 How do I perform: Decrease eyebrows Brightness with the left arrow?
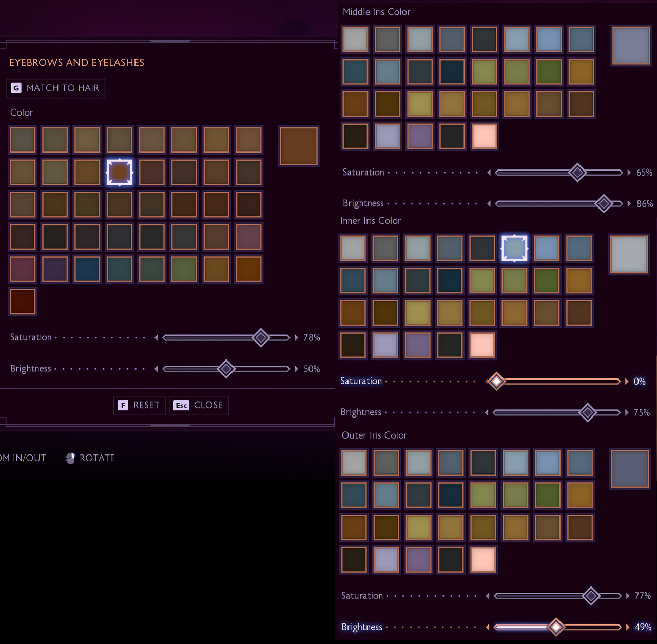[156, 369]
